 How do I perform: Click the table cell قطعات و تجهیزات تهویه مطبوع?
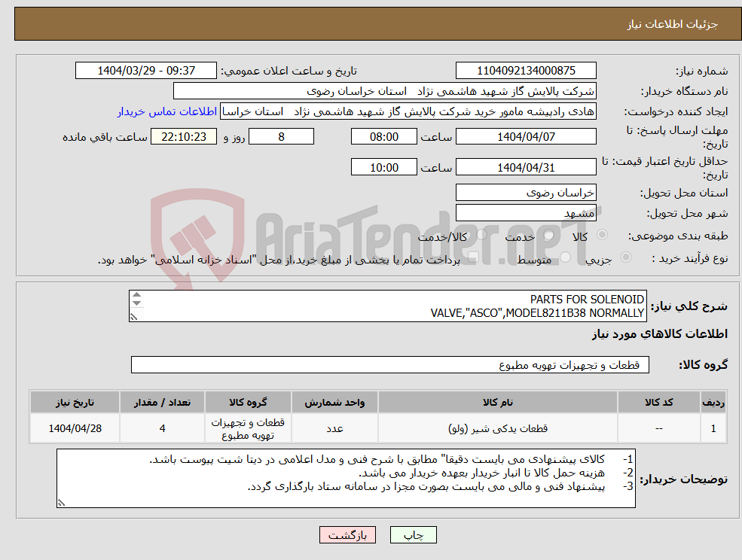point(248,428)
